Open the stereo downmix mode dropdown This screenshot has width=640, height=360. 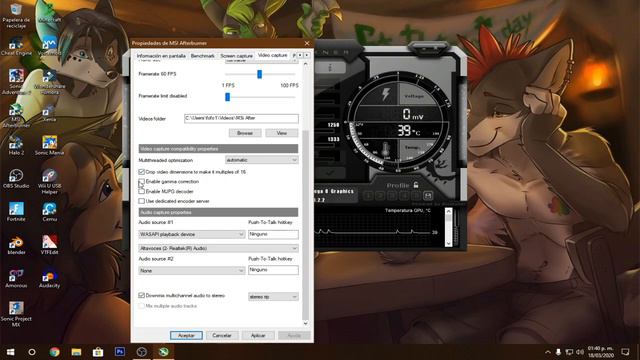pyautogui.click(x=273, y=297)
